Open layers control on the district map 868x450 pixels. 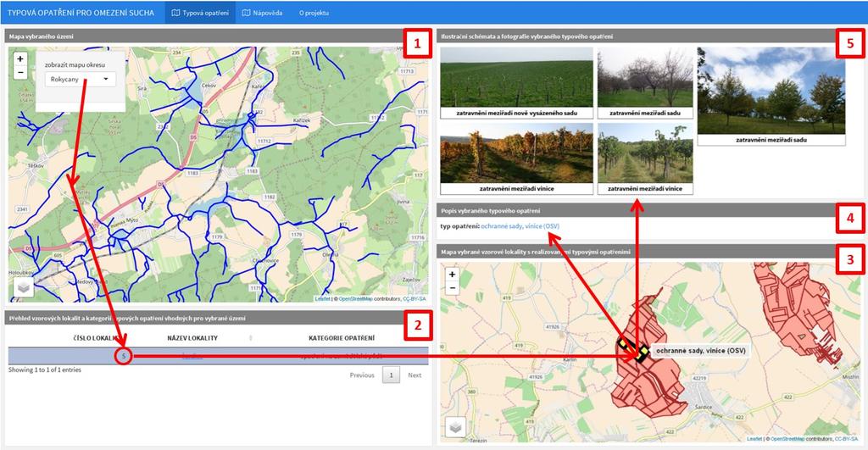[x=23, y=286]
